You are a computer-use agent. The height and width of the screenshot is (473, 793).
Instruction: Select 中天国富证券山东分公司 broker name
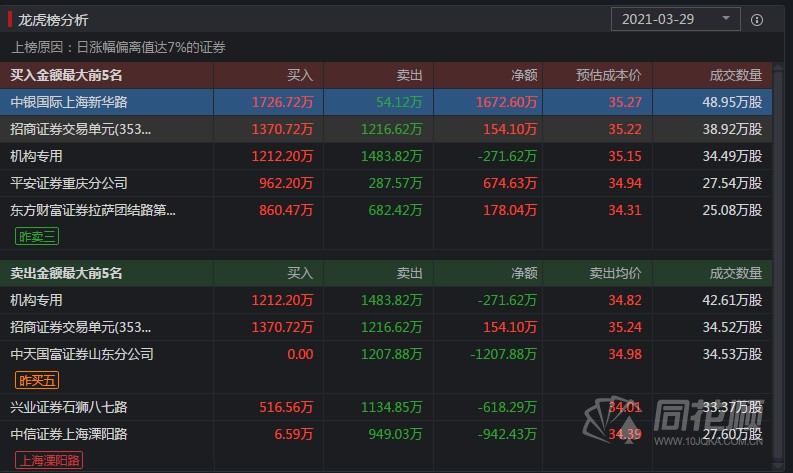pyautogui.click(x=82, y=354)
